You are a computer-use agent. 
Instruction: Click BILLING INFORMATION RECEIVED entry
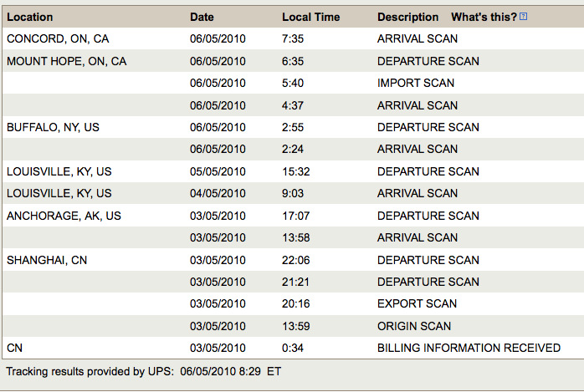click(x=469, y=348)
